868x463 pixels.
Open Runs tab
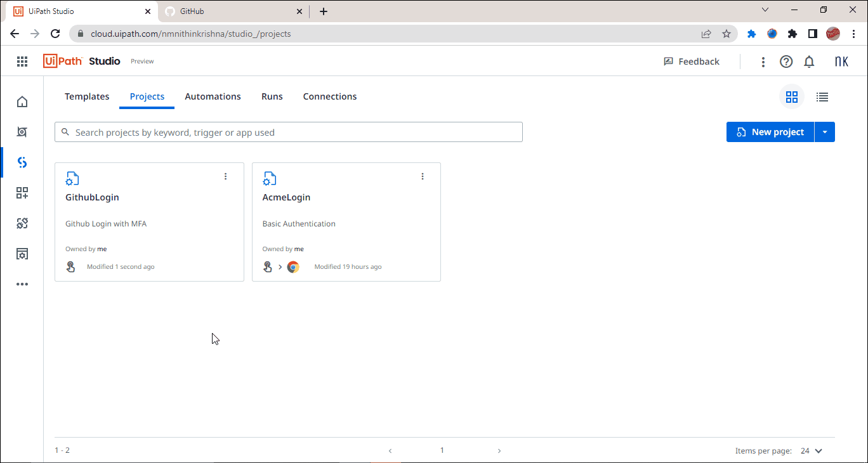click(272, 96)
